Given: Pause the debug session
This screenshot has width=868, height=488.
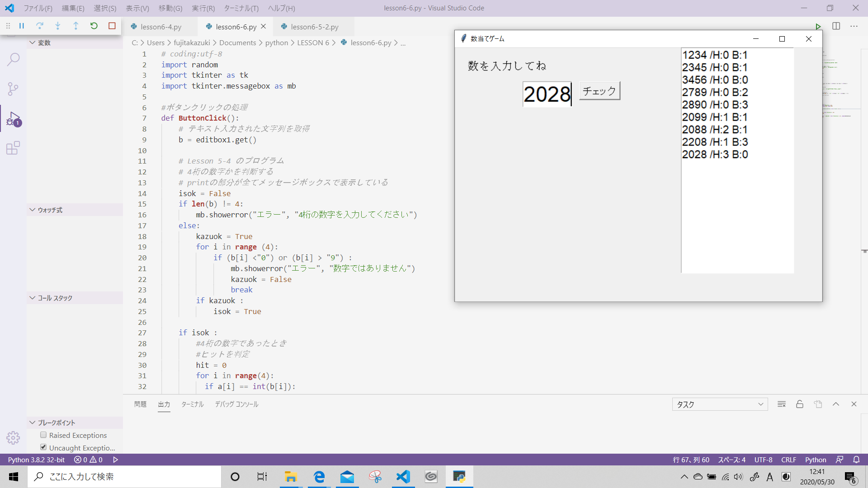Looking at the screenshot, I should coord(22,26).
